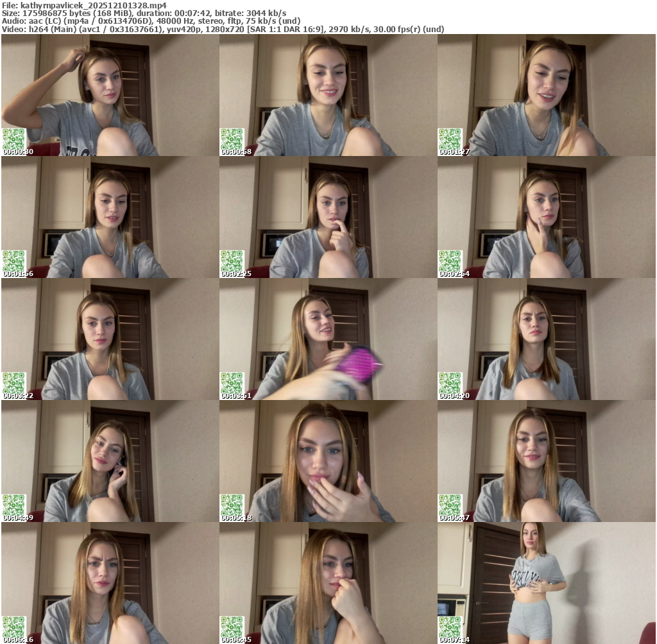657x644 pixels.
Task: View the frame captured at 00:03:22
Action: 110,339
